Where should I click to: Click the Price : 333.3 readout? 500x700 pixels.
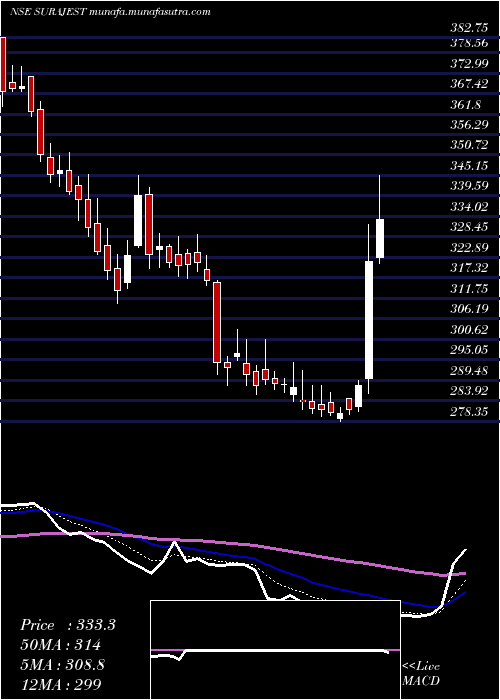point(68,625)
